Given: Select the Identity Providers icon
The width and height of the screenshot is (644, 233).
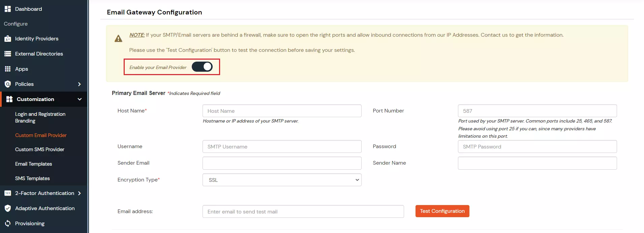Looking at the screenshot, I should [8, 38].
